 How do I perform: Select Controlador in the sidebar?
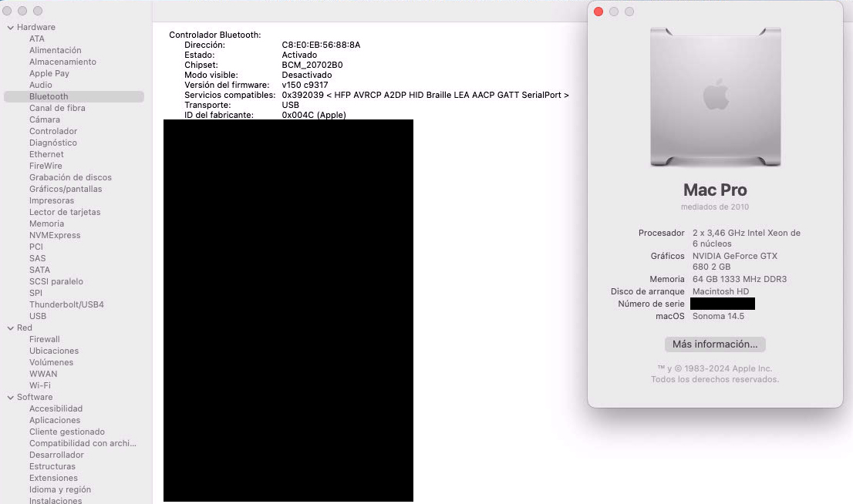coord(53,131)
